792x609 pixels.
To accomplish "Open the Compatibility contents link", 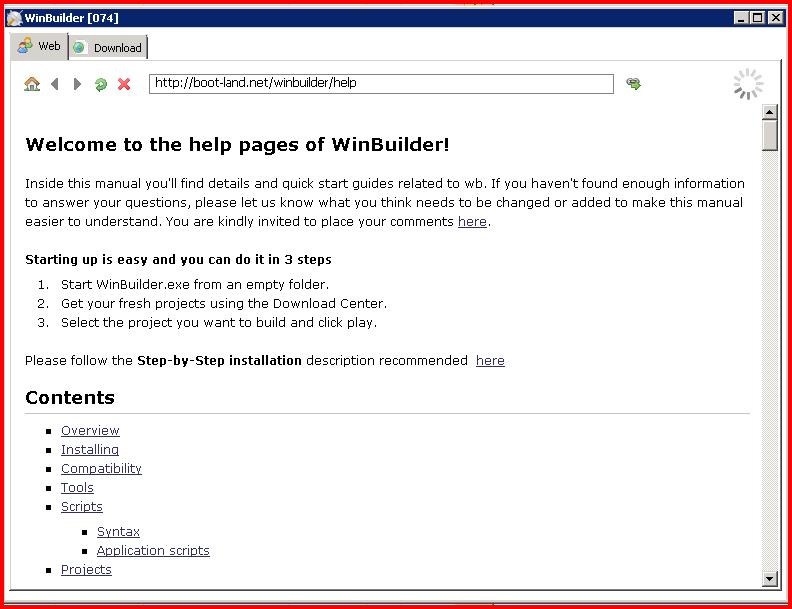I will click(x=101, y=469).
